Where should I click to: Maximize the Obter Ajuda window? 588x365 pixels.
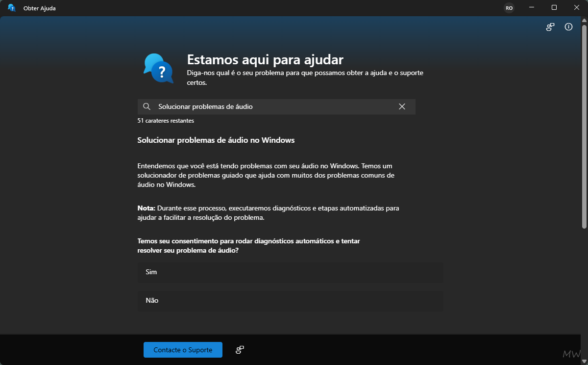click(554, 7)
